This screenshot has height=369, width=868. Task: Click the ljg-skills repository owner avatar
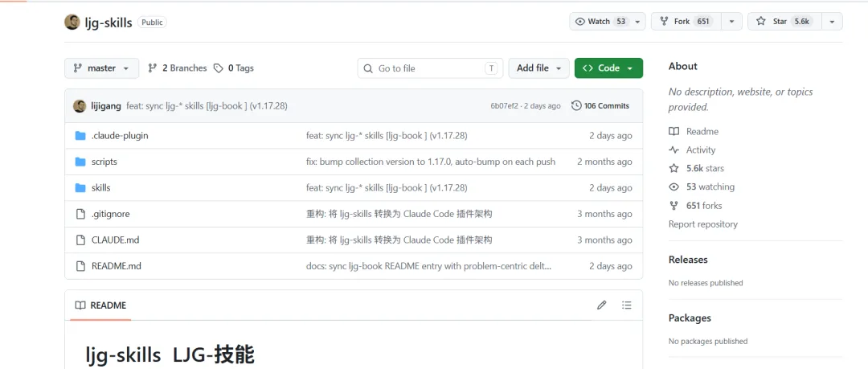72,23
